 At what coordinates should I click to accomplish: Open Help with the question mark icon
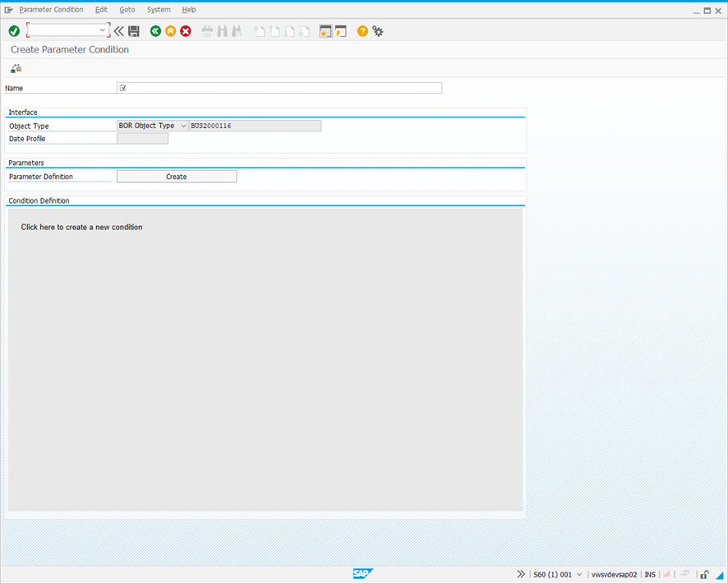pyautogui.click(x=362, y=31)
